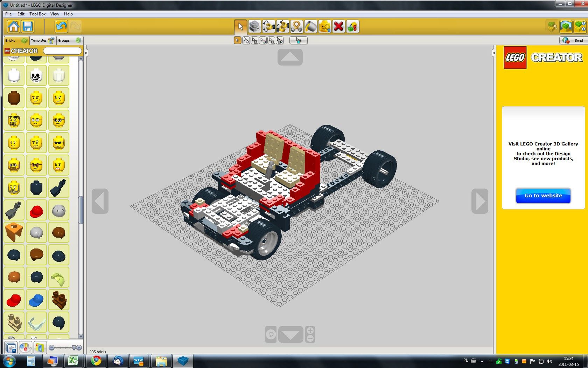
Task: Choose the Selection arrow tool
Action: (240, 27)
